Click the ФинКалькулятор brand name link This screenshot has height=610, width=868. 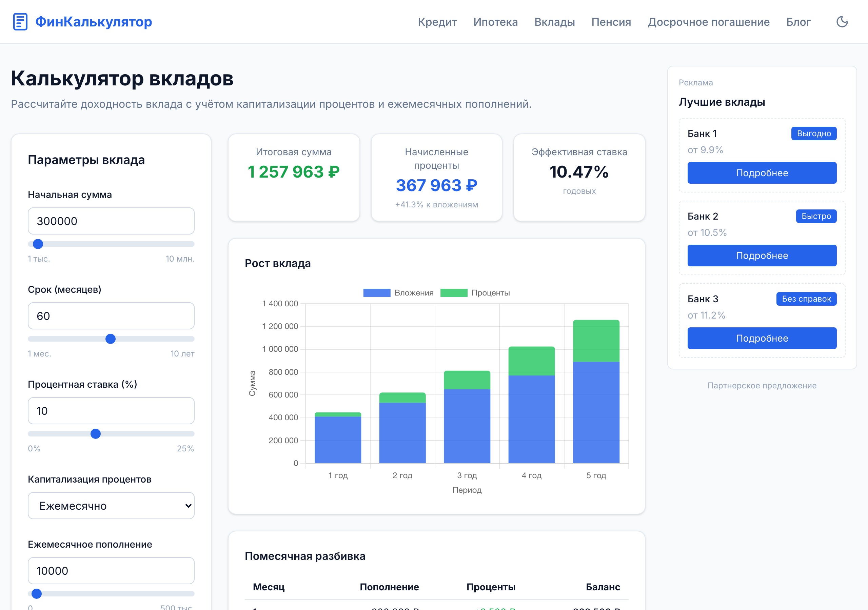tap(93, 22)
